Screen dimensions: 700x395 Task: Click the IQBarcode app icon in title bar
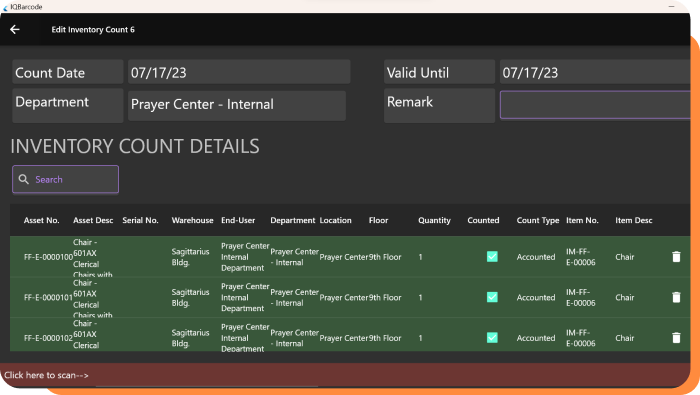5,7
